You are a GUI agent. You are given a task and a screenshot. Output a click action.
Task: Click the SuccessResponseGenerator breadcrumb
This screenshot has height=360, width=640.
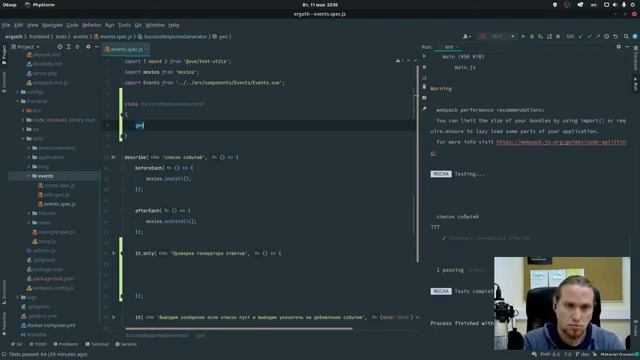click(x=173, y=36)
